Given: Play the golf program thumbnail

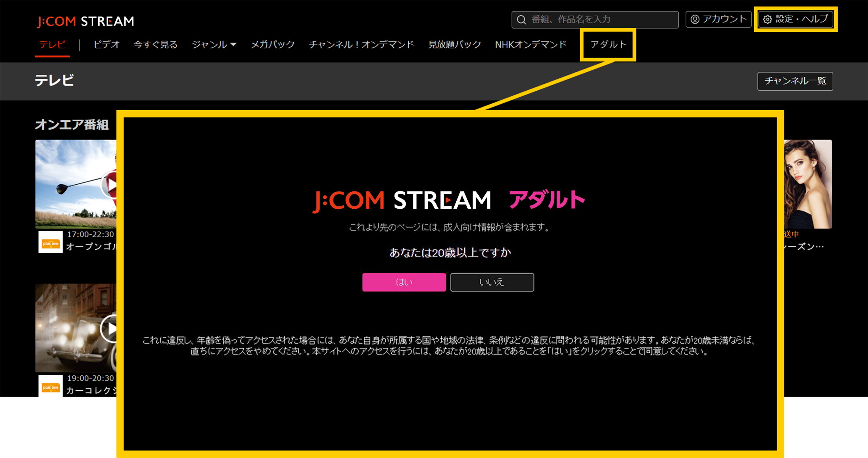Looking at the screenshot, I should 76,184.
